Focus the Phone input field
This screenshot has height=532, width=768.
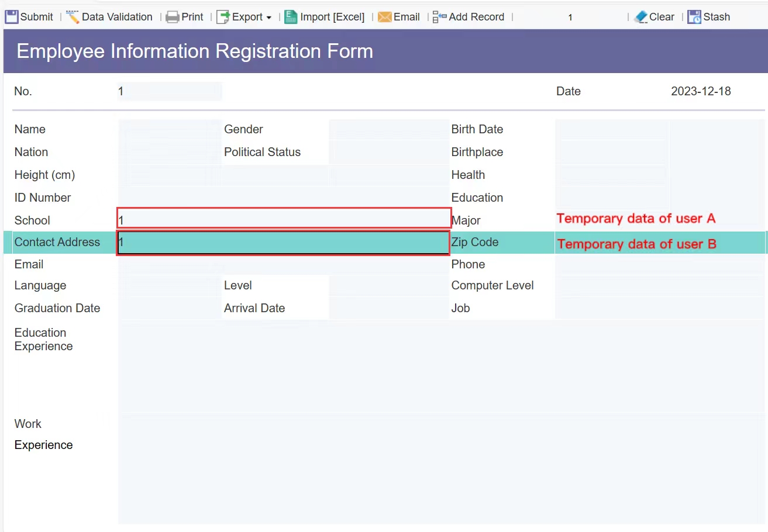pos(660,264)
